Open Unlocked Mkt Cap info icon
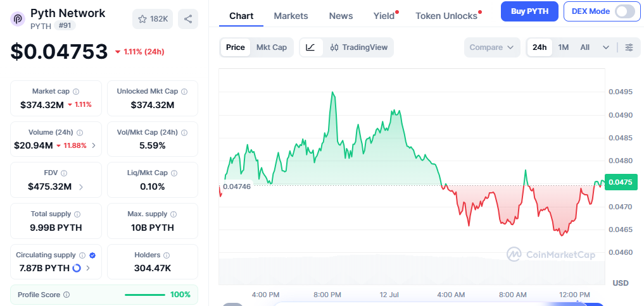The width and height of the screenshot is (644, 306). [184, 92]
